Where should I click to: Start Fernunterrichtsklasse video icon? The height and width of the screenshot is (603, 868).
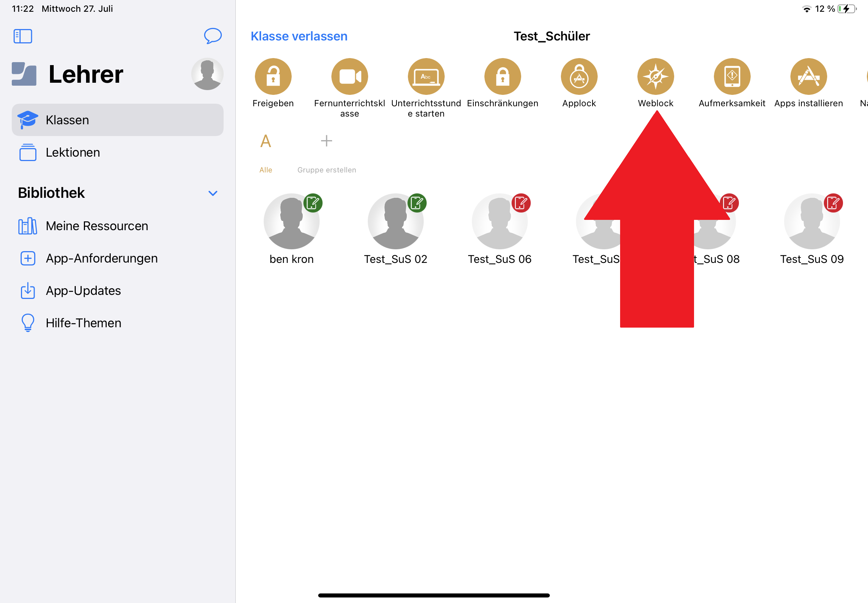[349, 77]
